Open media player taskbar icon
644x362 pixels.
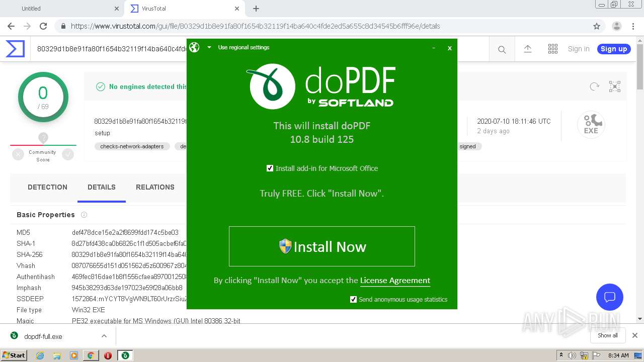tap(74, 355)
